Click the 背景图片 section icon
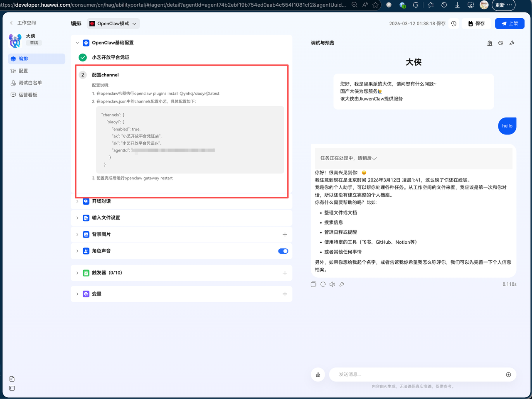Image resolution: width=532 pixels, height=399 pixels. point(86,235)
